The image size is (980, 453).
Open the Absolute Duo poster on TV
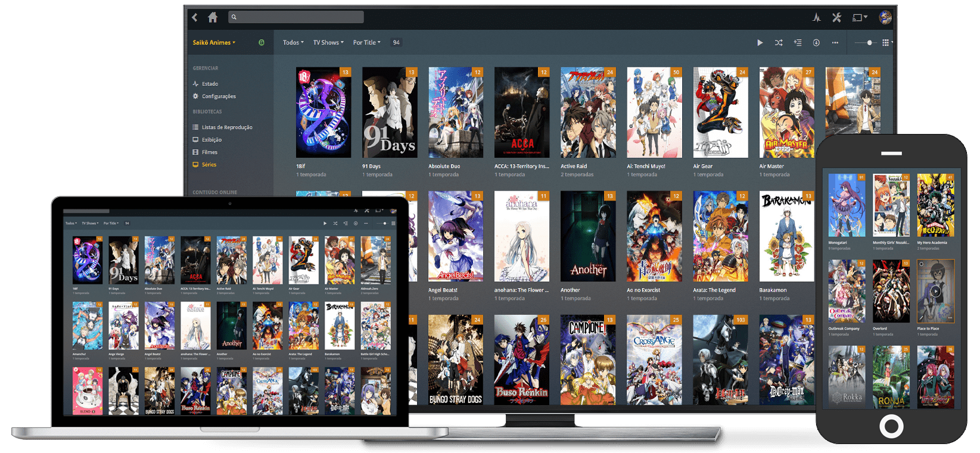click(456, 113)
